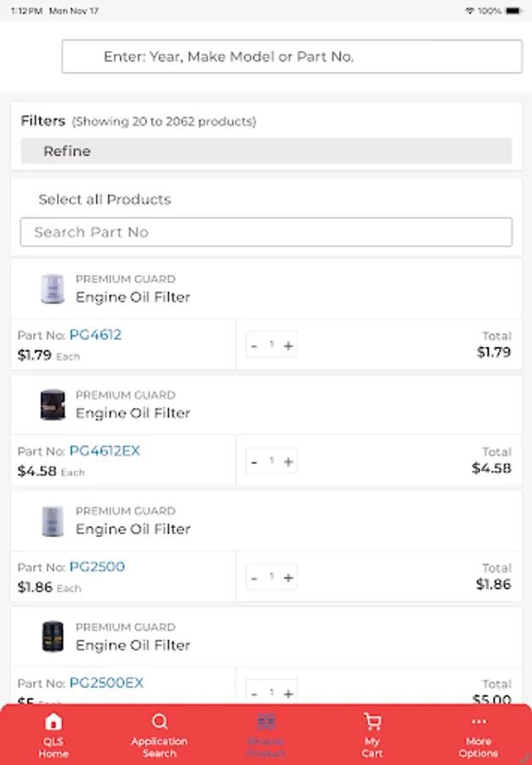Increase quantity for part PG2500EX
The height and width of the screenshot is (765, 532).
288,692
